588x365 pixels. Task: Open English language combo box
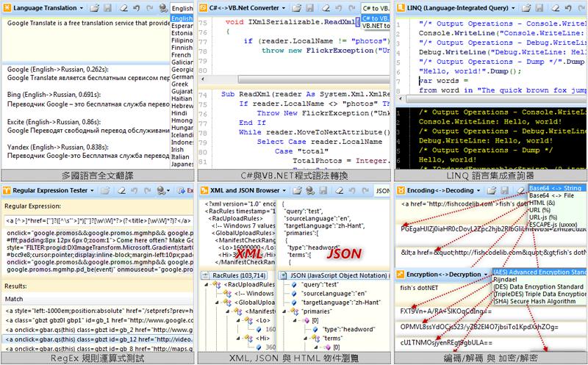coord(182,8)
